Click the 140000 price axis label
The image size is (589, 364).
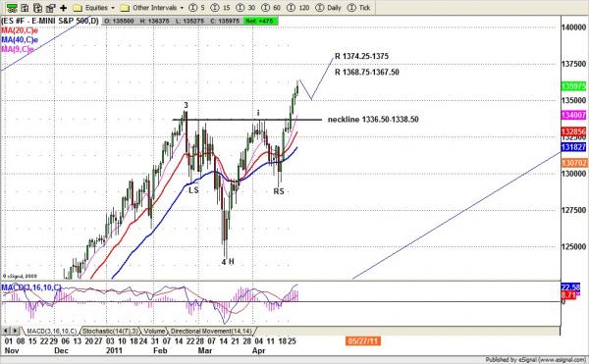tap(573, 27)
